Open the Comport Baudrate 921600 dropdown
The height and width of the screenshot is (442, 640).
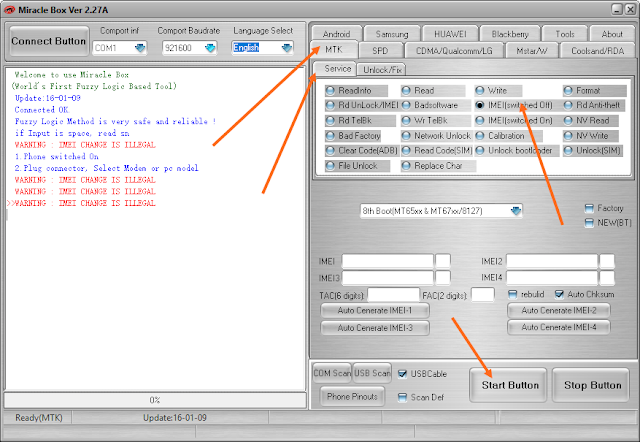210,48
